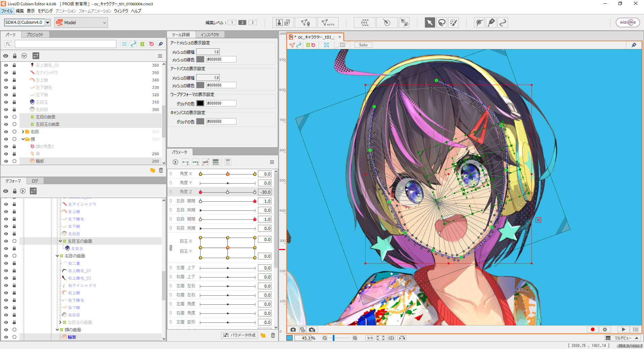Click the パラメータ作成 button
The width and height of the screenshot is (644, 349).
coord(239,335)
